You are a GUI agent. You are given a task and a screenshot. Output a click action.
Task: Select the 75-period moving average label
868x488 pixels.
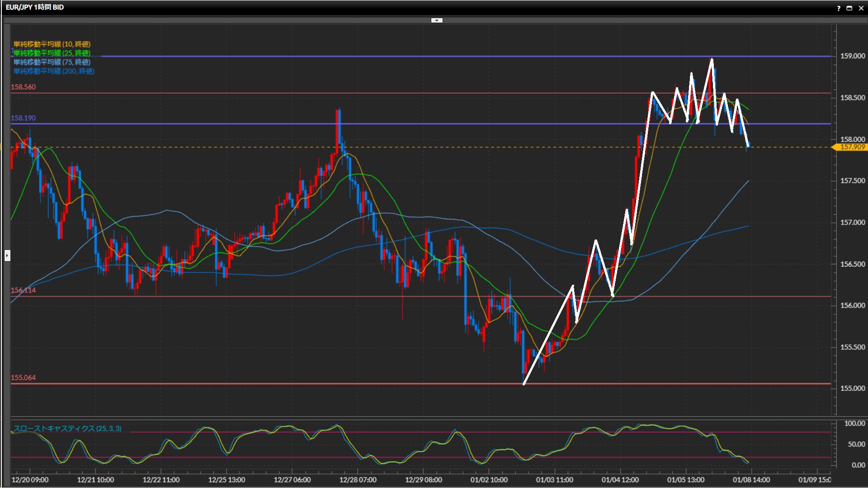point(52,62)
